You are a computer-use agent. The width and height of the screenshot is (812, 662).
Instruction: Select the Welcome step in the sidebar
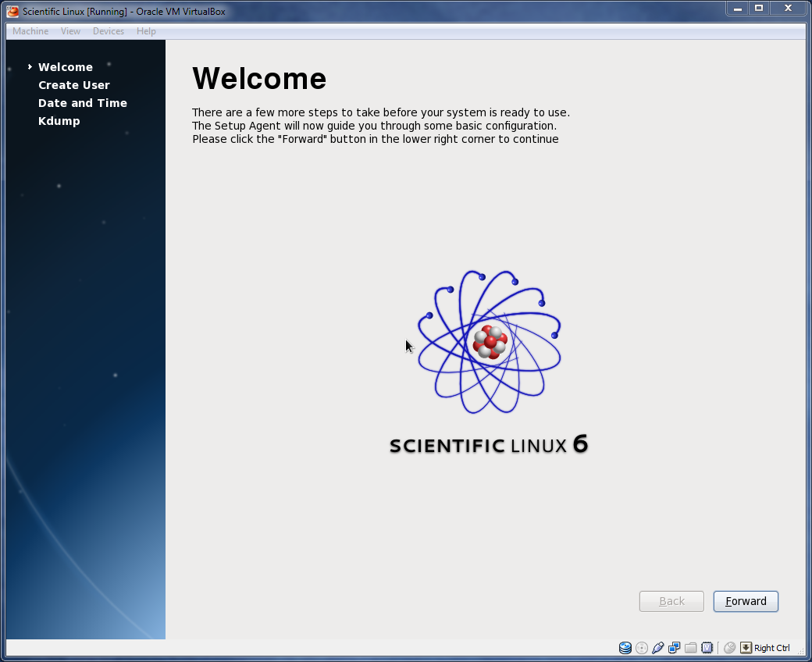66,67
